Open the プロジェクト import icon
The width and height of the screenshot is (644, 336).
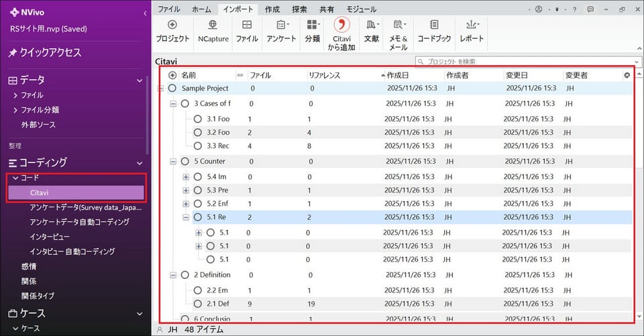tap(172, 25)
